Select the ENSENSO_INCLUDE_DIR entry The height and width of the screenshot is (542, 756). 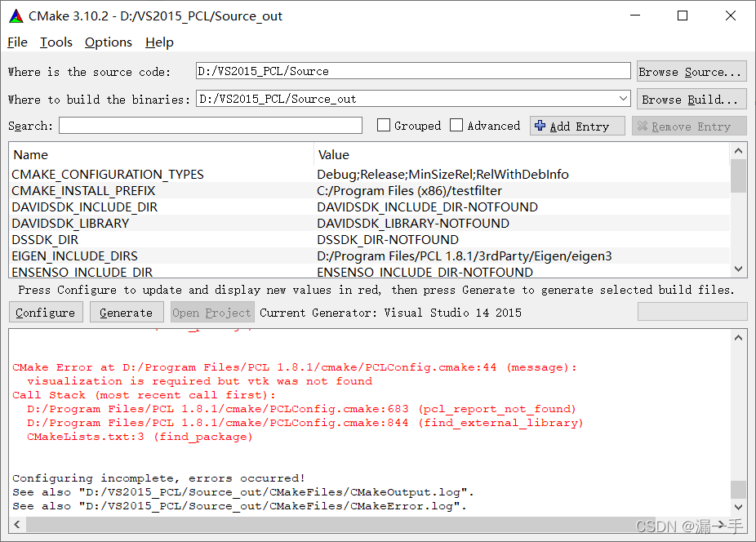[x=82, y=272]
